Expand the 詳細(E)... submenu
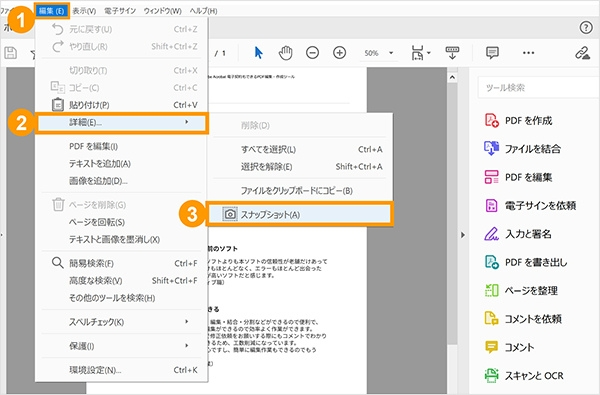Viewport: 600px width, 395px height. (122, 122)
